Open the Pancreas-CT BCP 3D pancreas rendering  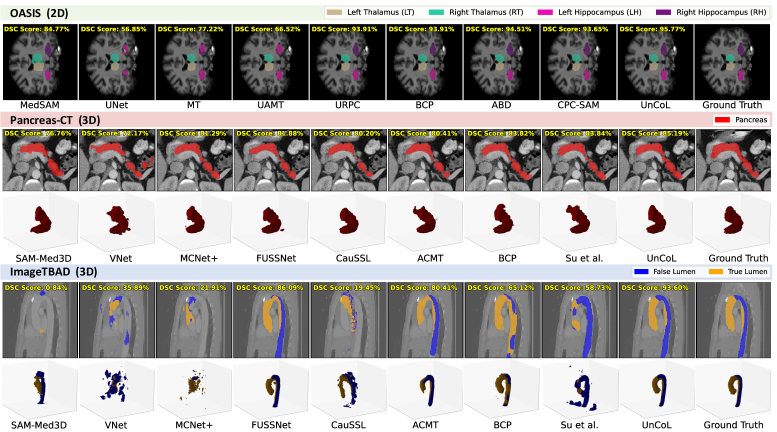(x=502, y=221)
